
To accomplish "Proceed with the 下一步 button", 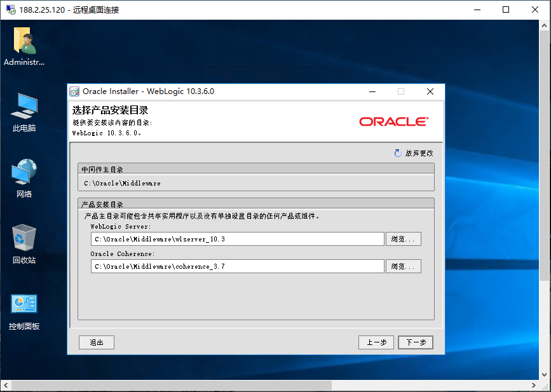I will (x=416, y=342).
